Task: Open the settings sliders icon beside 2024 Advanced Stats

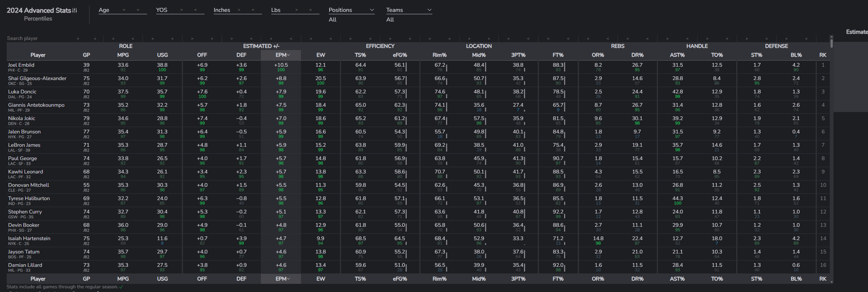Action: click(x=75, y=10)
